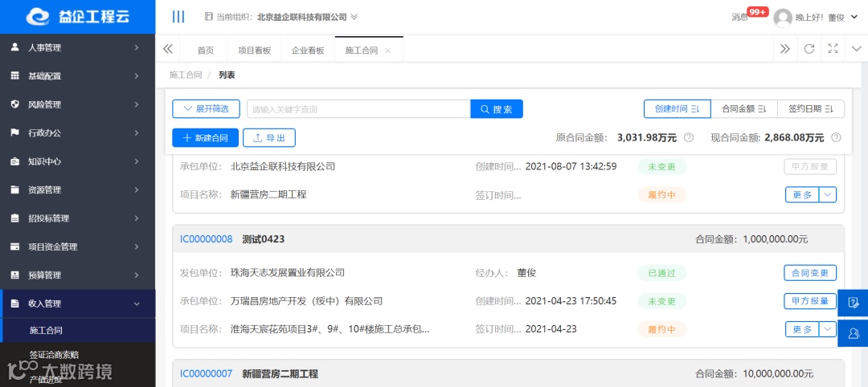Open the floating feedback edit icon
This screenshot has width=868, height=387.
(x=853, y=303)
